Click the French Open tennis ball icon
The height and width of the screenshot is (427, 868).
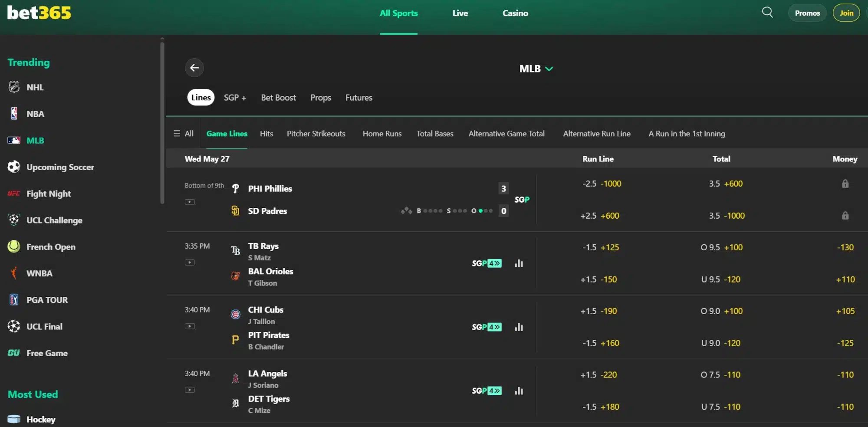point(14,246)
